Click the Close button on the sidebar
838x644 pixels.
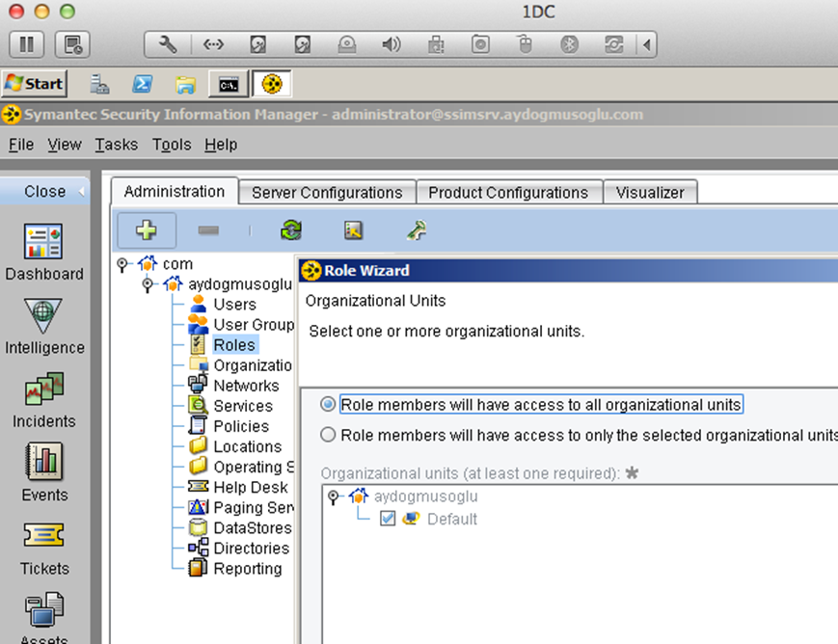[x=45, y=191]
